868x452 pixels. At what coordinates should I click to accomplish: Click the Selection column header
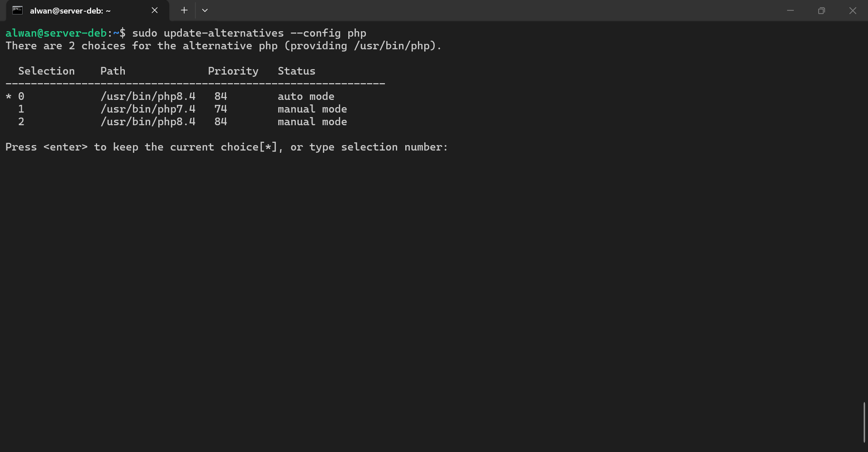point(47,71)
